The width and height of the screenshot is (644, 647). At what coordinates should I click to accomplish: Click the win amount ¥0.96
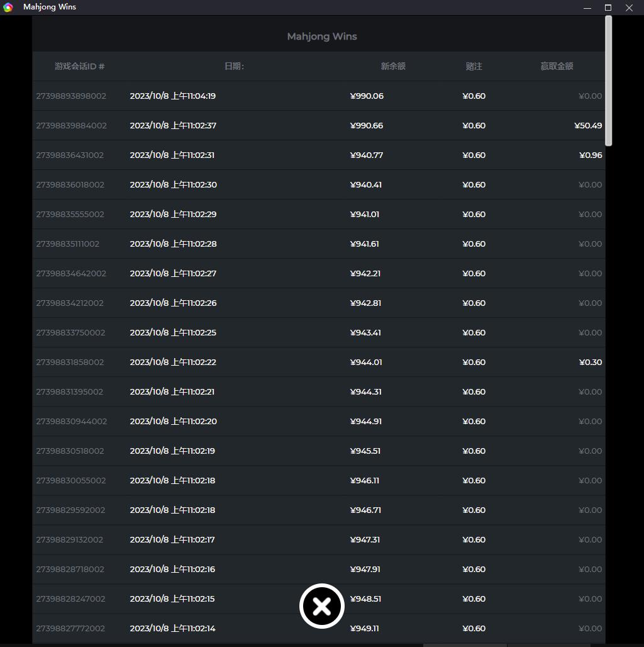[591, 155]
